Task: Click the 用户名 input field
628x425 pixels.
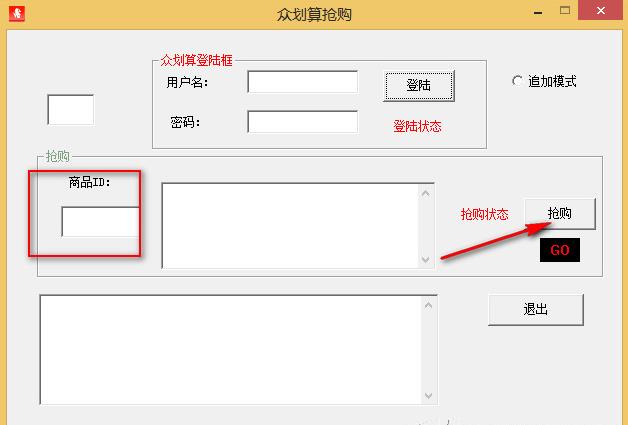Action: (x=302, y=82)
